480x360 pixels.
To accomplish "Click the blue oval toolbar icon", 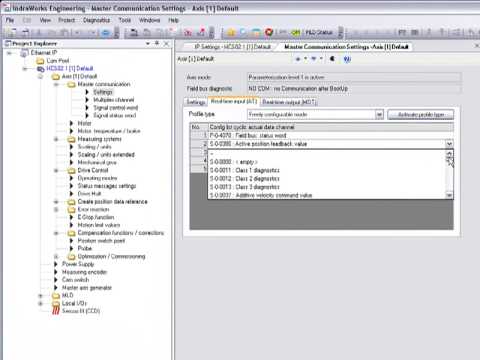I will [x=106, y=33].
